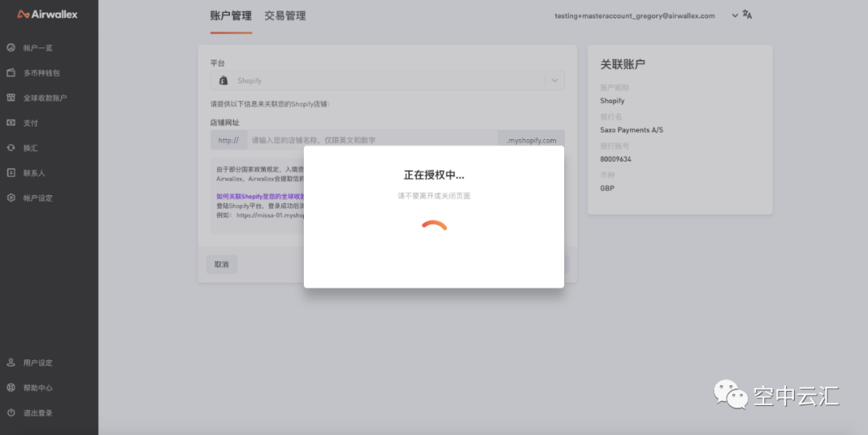Switch to the 交易管理 tab
Viewport: 868px width, 435px height.
(x=285, y=16)
